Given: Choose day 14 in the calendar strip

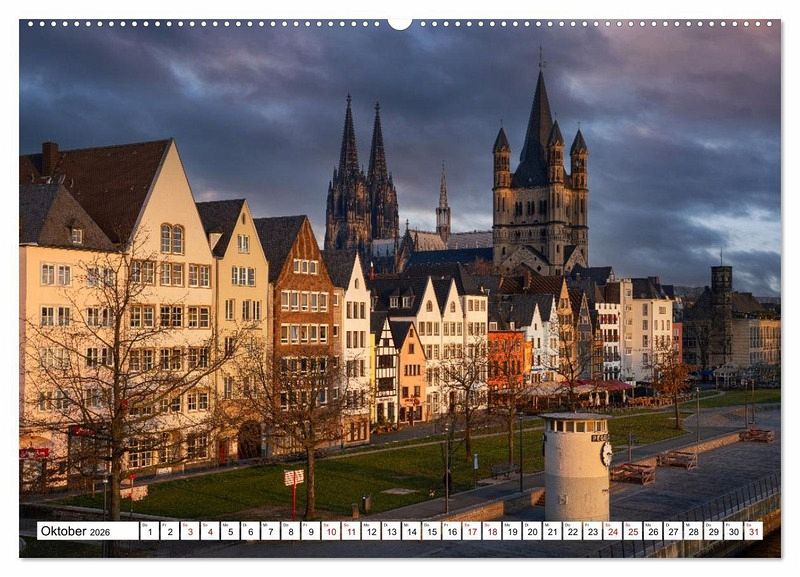Looking at the screenshot, I should coord(410,531).
